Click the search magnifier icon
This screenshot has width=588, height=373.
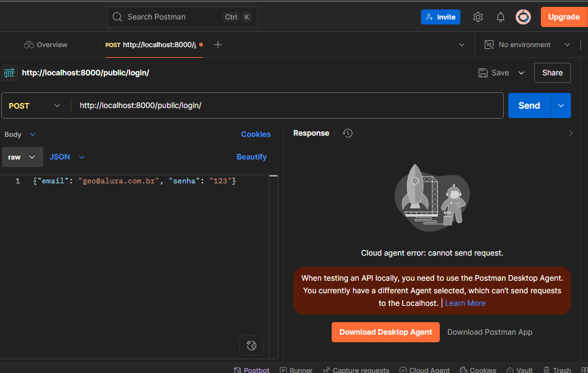point(117,17)
